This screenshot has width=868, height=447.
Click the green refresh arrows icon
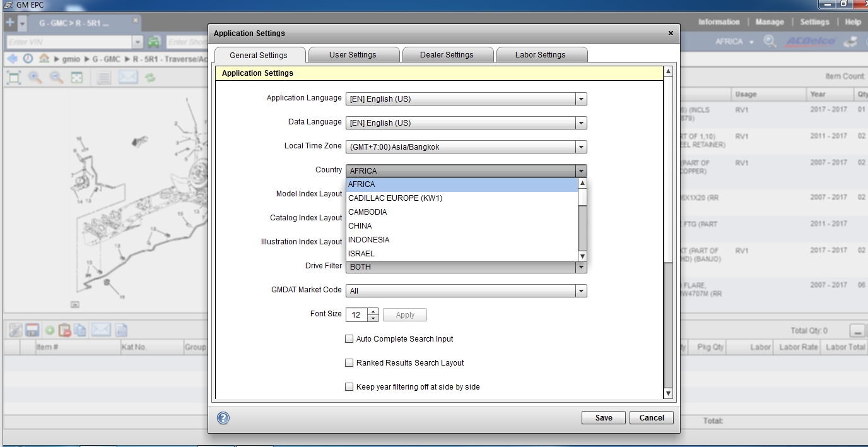coord(150,78)
